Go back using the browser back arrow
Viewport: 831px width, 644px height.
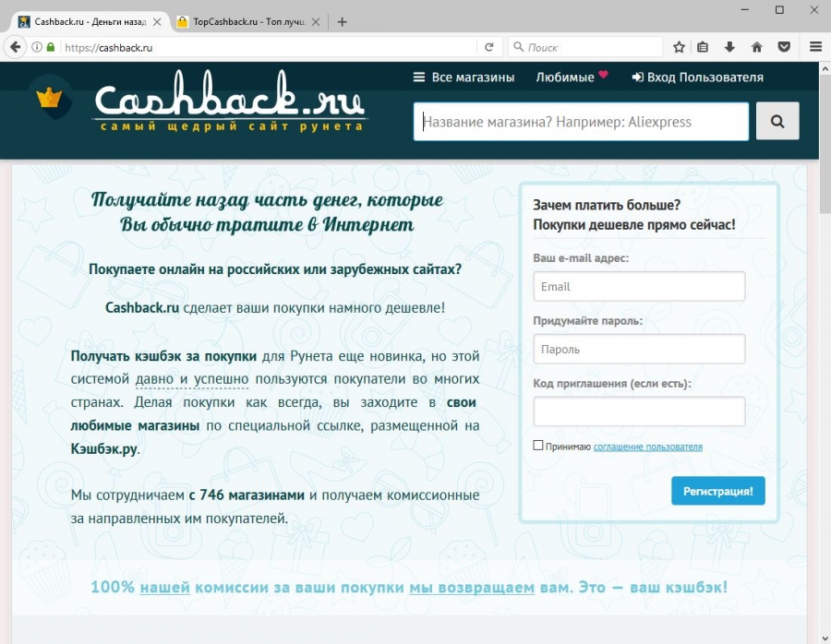[16, 47]
